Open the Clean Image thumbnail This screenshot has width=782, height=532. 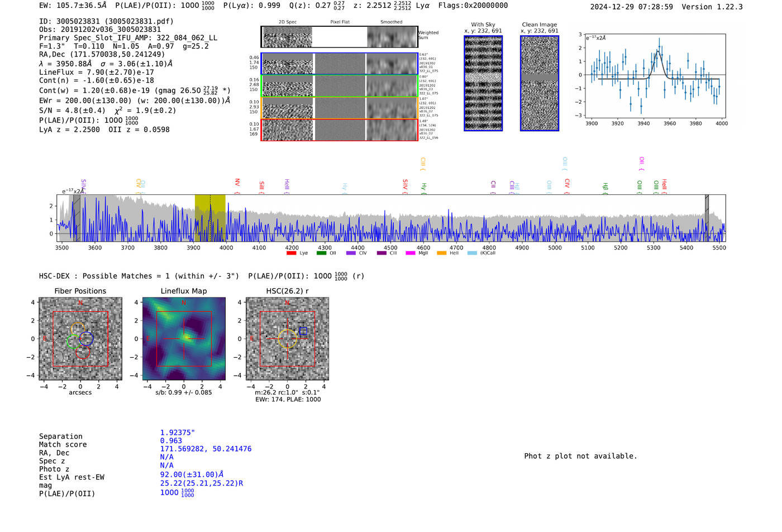click(540, 83)
